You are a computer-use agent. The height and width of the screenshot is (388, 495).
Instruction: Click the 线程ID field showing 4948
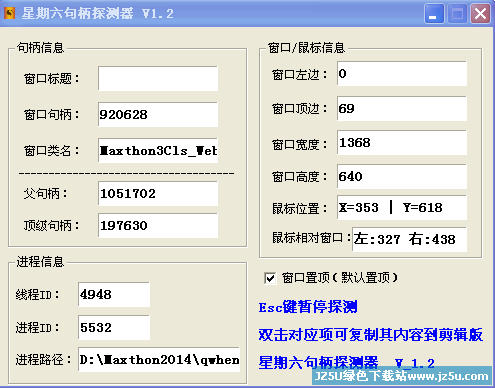pyautogui.click(x=114, y=294)
